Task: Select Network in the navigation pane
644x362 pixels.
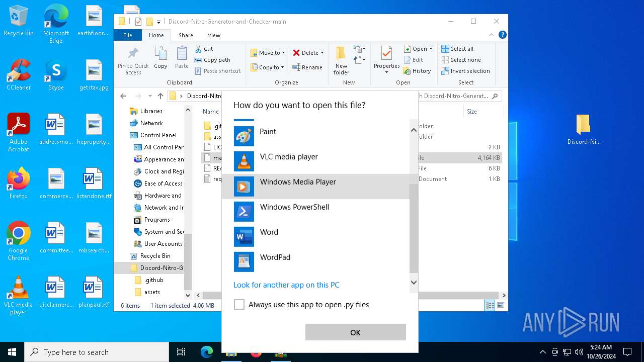Action: coord(146,123)
